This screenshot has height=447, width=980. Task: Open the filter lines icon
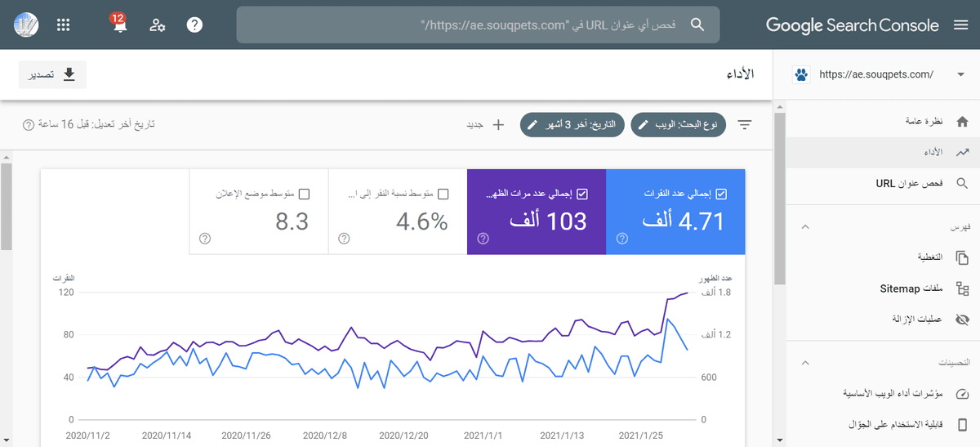(x=745, y=125)
